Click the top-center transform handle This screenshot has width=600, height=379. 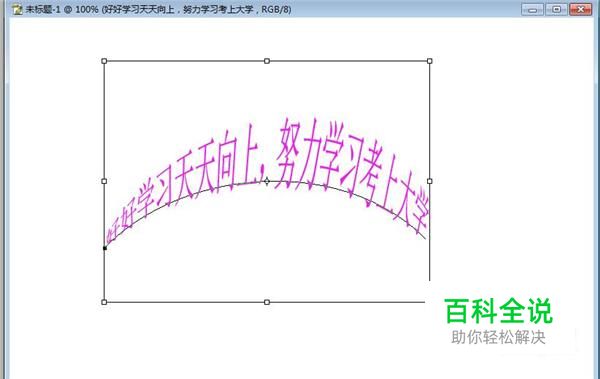coord(267,61)
